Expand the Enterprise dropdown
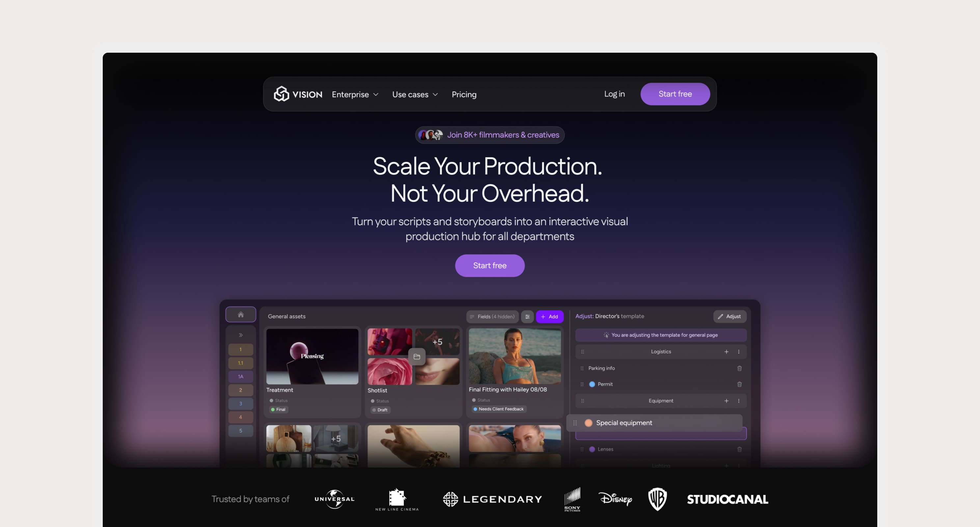This screenshot has height=527, width=980. point(355,94)
